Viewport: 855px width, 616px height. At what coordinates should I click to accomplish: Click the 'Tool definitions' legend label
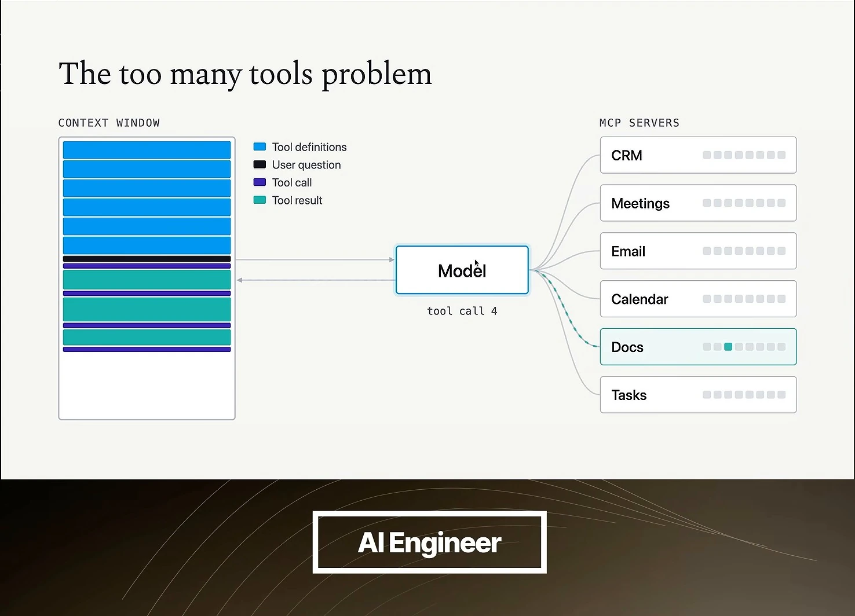(309, 147)
